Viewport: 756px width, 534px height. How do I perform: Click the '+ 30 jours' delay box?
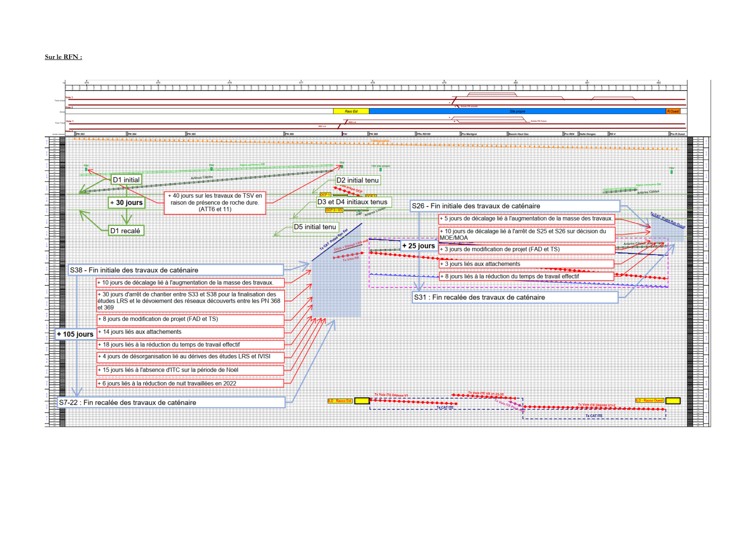click(127, 203)
